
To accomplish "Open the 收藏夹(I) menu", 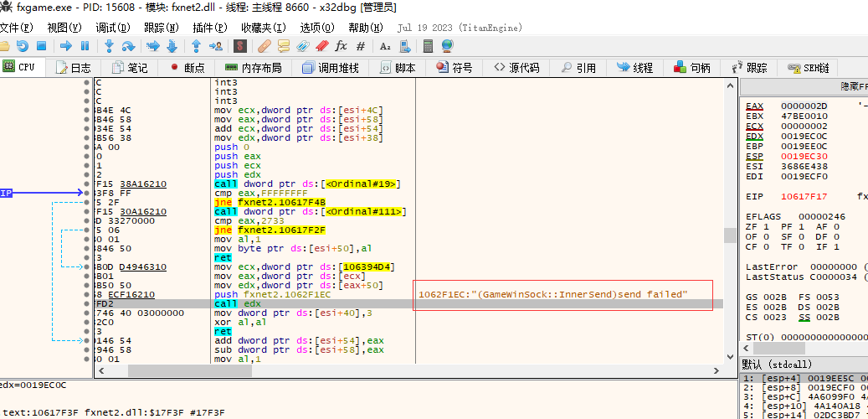I will 264,27.
